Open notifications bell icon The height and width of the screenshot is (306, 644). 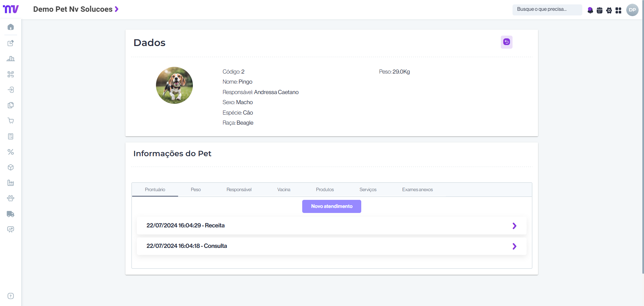(590, 10)
